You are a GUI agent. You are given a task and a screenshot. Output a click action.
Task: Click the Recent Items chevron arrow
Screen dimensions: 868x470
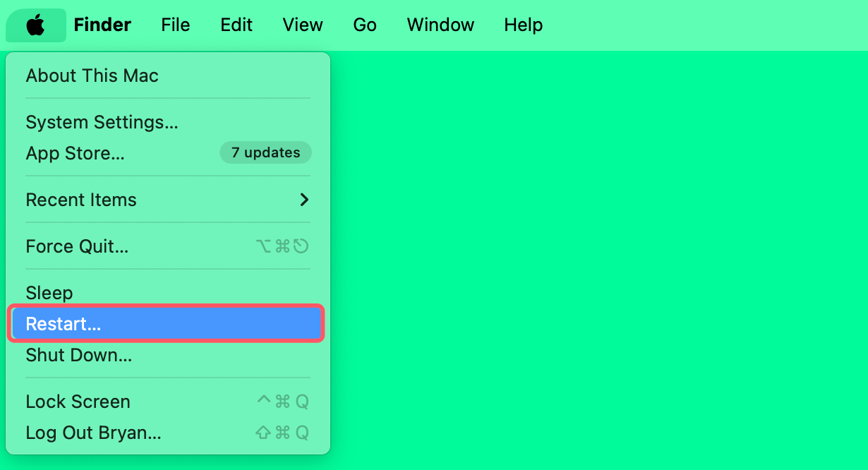click(304, 200)
